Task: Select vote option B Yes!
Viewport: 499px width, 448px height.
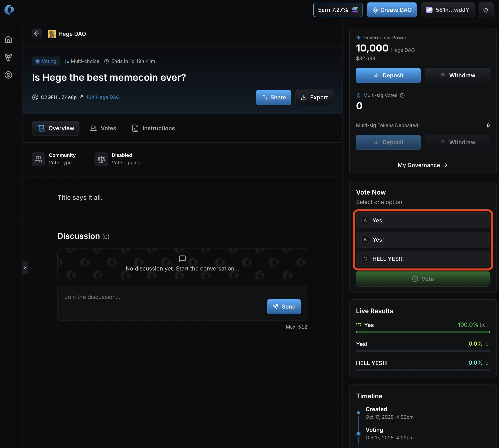Action: pos(423,239)
